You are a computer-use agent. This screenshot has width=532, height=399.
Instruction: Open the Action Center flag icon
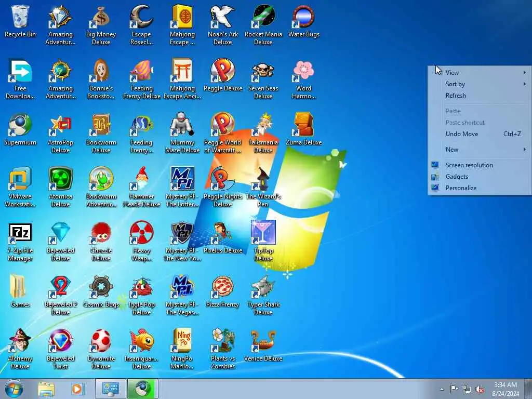point(454,389)
